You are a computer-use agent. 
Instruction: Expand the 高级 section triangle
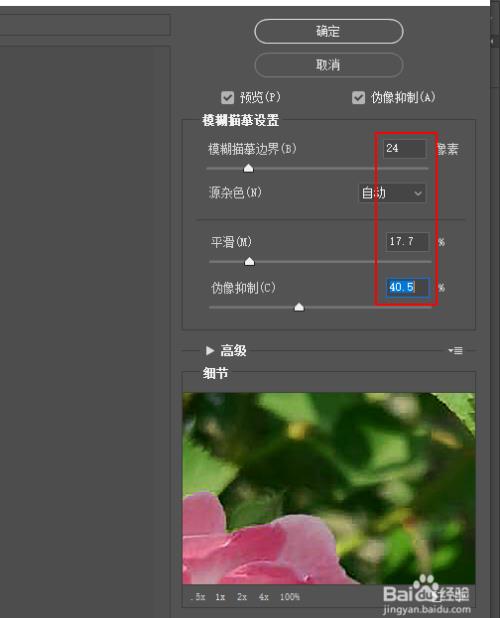click(x=210, y=350)
